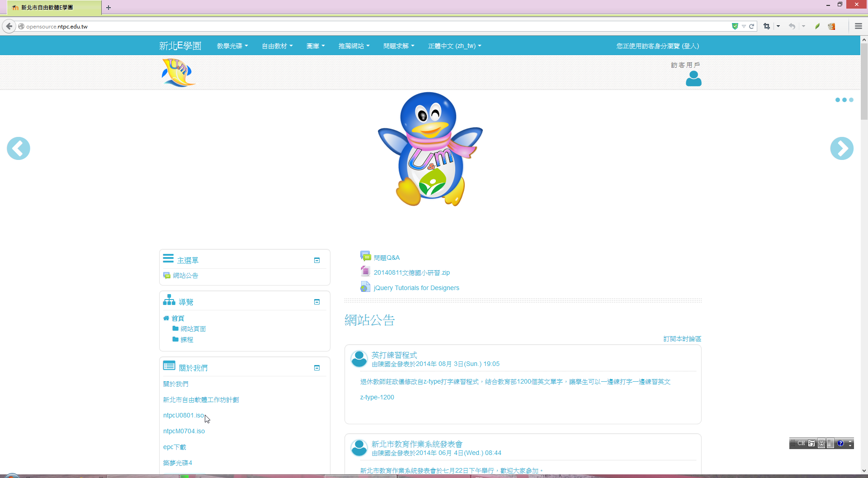Click the CH language indicator on the IME bar
Viewport: 868px width, 478px height.
(x=801, y=443)
